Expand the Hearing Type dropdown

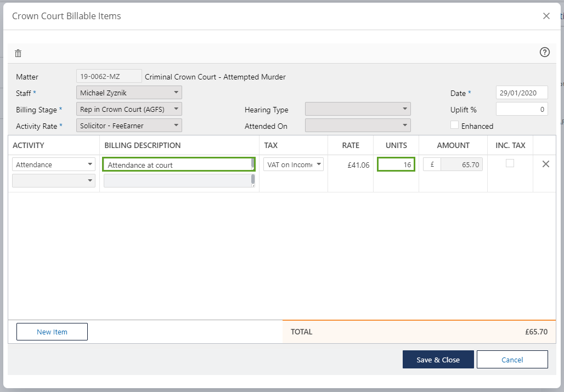click(357, 109)
